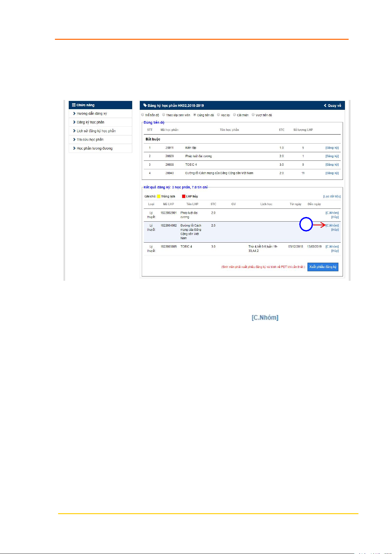Click the Quay về back arrow
The width and height of the screenshot is (392, 554).
325,106
